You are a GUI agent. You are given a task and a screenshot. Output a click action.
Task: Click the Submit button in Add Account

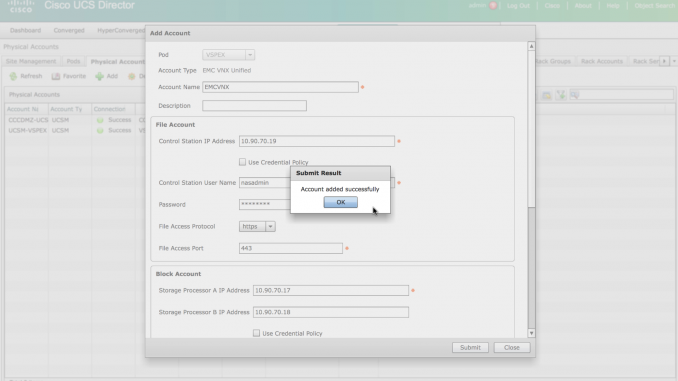coord(470,347)
